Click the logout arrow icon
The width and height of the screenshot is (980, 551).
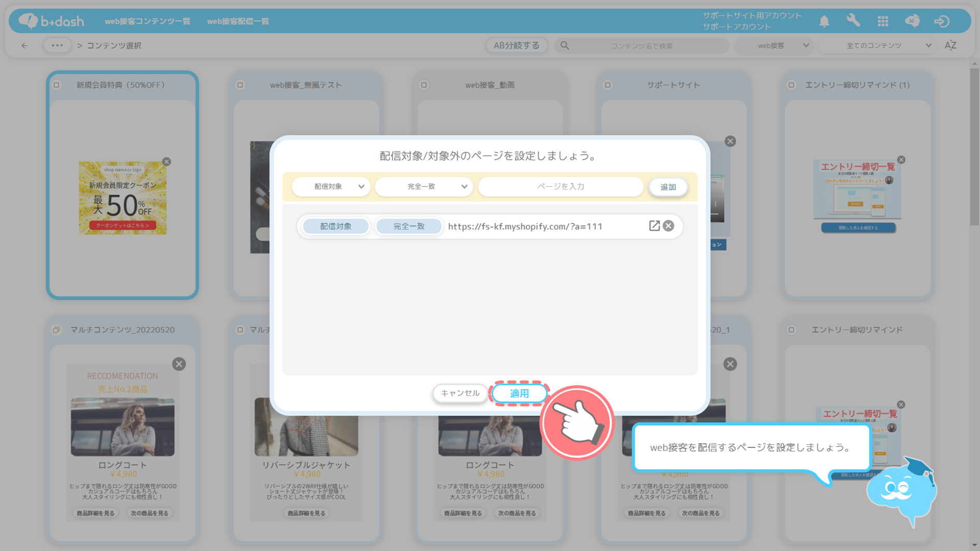coord(942,21)
